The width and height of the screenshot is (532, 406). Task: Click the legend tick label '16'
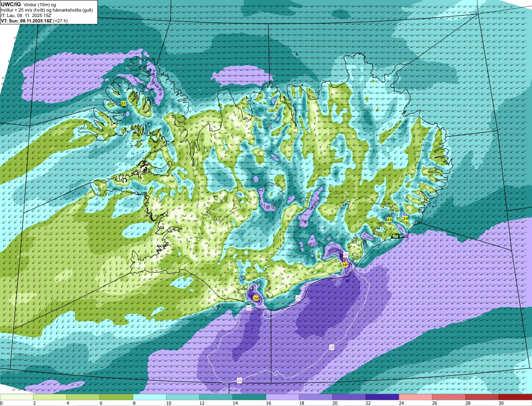268,403
